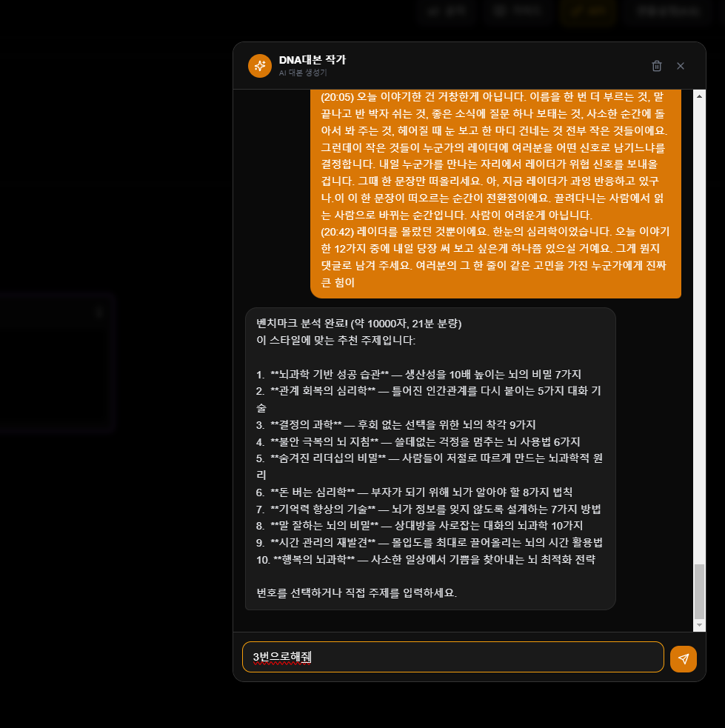
Task: Click the leftmost icon button in the top bar
Action: click(446, 11)
